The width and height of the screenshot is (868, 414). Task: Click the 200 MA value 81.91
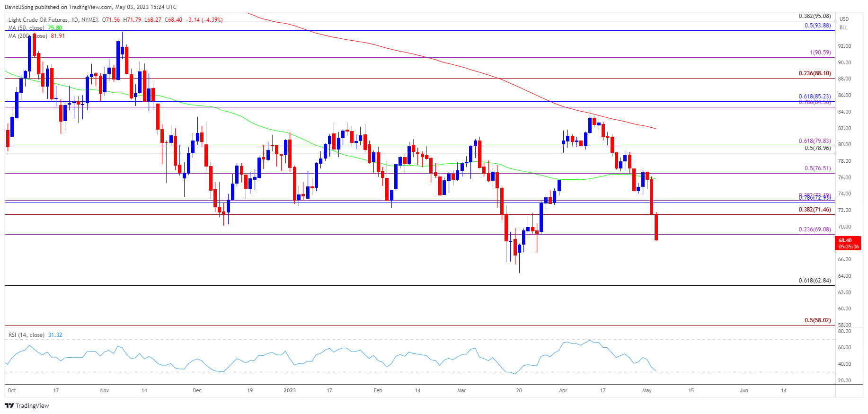pyautogui.click(x=58, y=36)
